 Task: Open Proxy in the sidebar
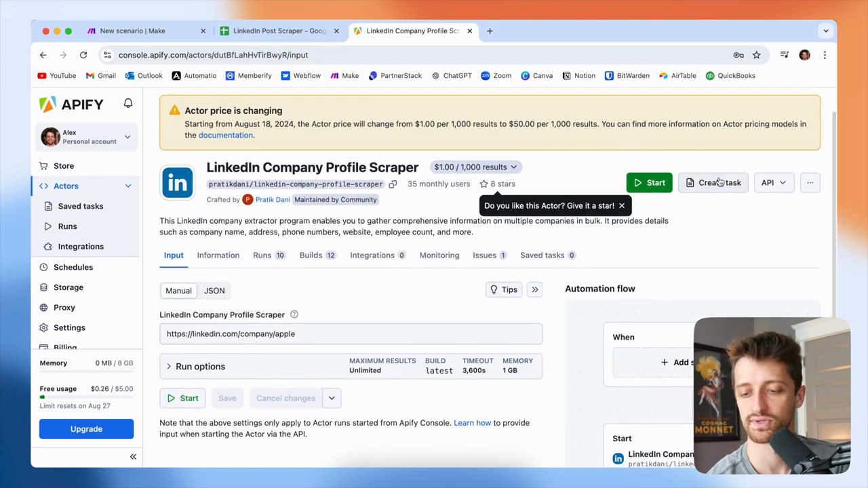64,308
